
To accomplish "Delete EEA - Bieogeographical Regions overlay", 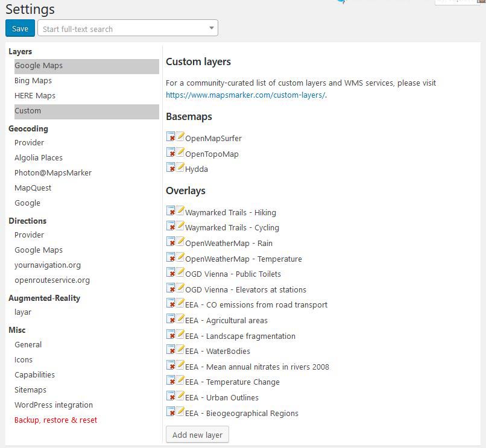I will coord(171,411).
